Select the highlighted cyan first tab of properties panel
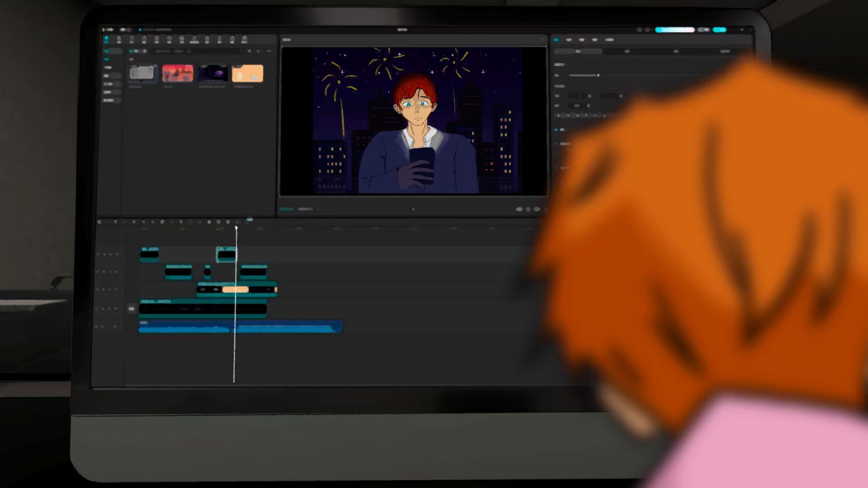This screenshot has width=868, height=488. pos(556,40)
